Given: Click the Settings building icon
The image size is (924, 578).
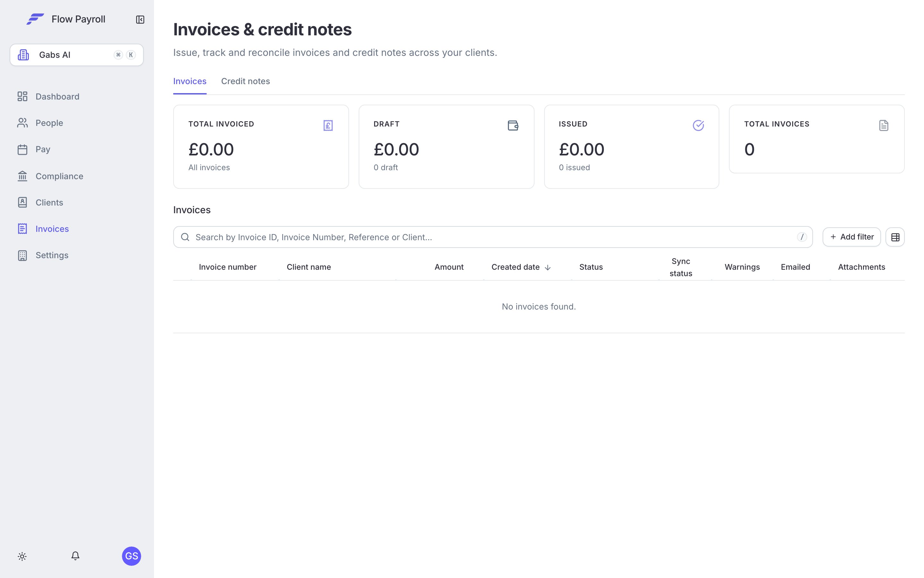Looking at the screenshot, I should point(22,255).
